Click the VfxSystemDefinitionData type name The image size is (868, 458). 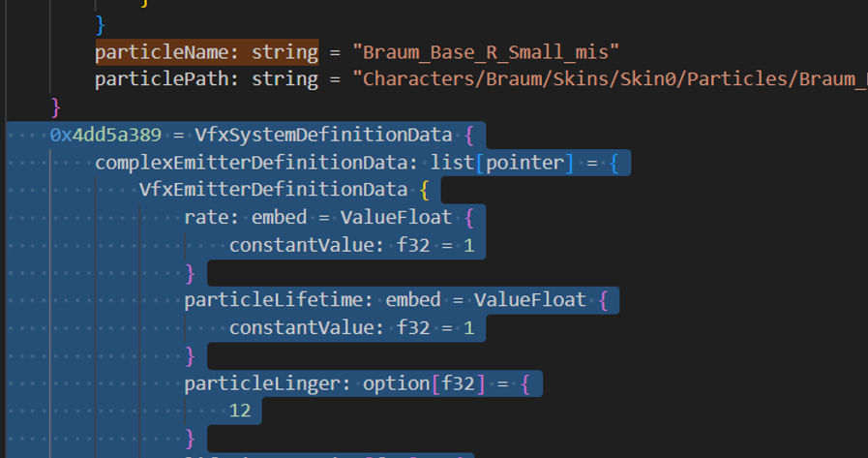coord(323,135)
